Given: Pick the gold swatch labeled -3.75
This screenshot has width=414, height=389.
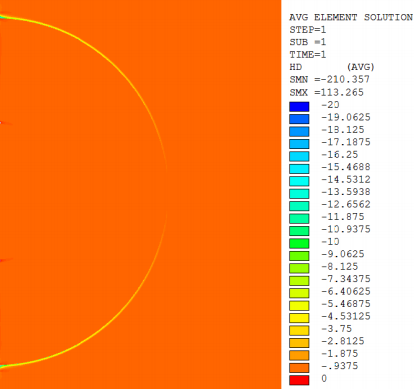Looking at the screenshot, I should click(299, 330).
